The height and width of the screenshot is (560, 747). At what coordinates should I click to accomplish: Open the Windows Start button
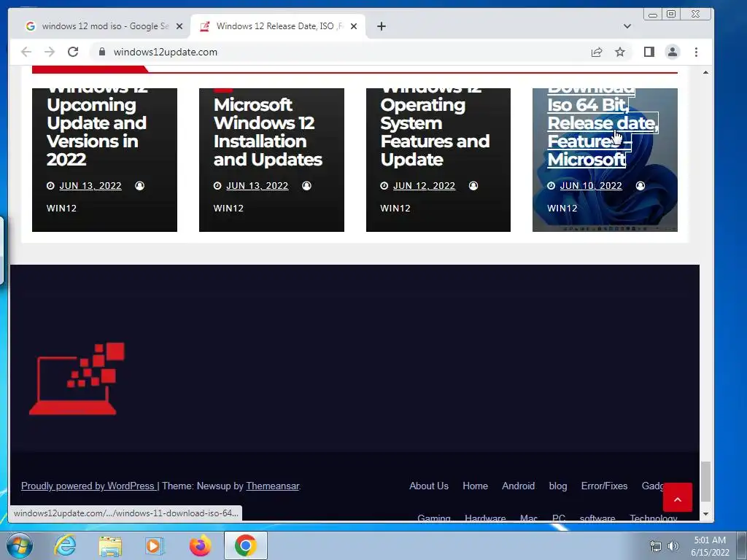click(19, 545)
